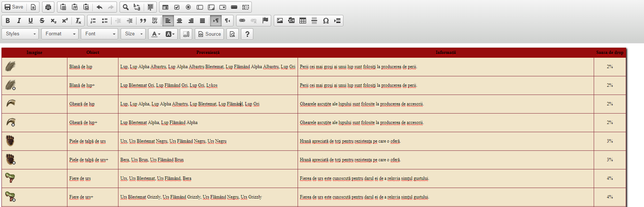Insert a page break
This screenshot has height=207, width=644.
coord(337,20)
